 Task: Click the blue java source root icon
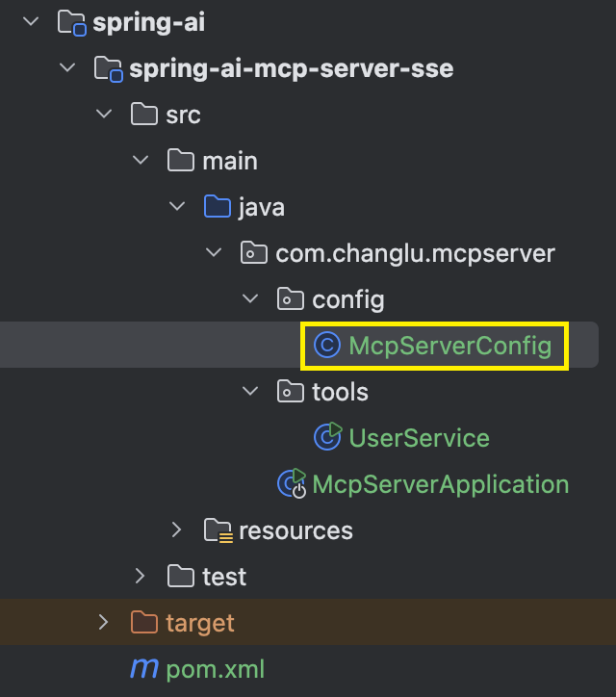pyautogui.click(x=218, y=207)
